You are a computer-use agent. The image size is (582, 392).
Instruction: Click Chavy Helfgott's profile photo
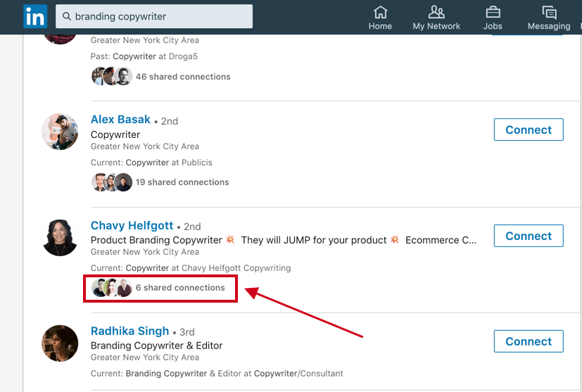(x=60, y=238)
